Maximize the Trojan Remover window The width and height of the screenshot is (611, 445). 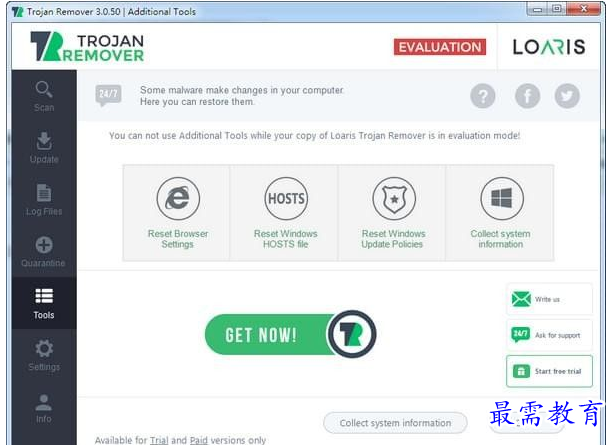tap(556, 9)
